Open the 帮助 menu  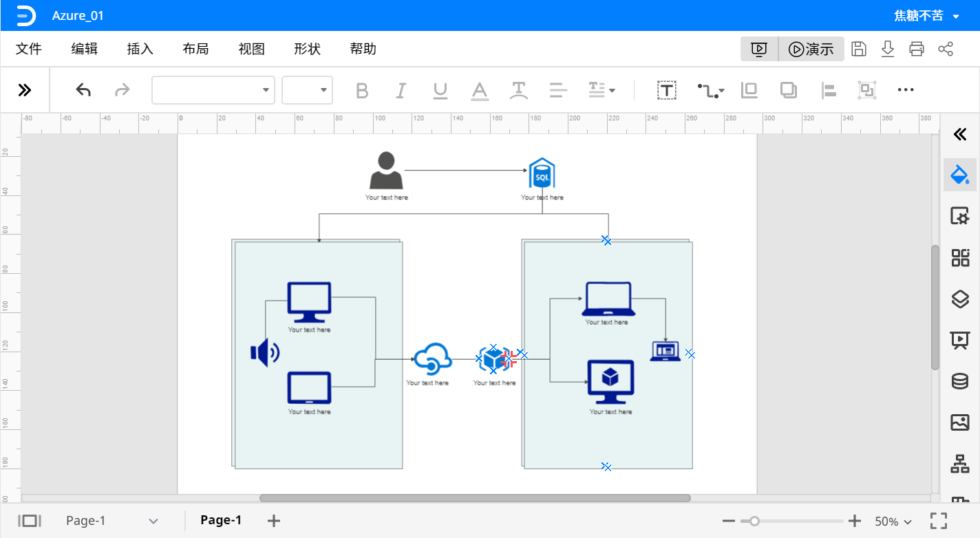pyautogui.click(x=363, y=49)
